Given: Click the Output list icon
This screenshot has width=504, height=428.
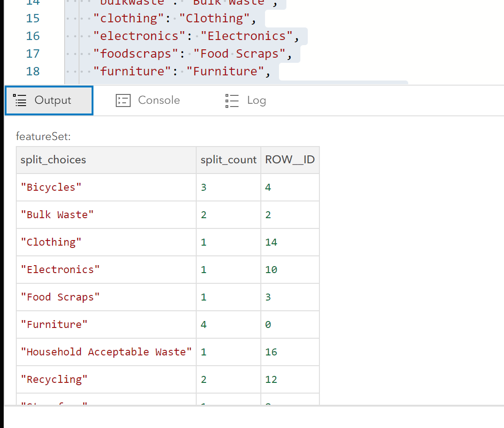Looking at the screenshot, I should (20, 100).
